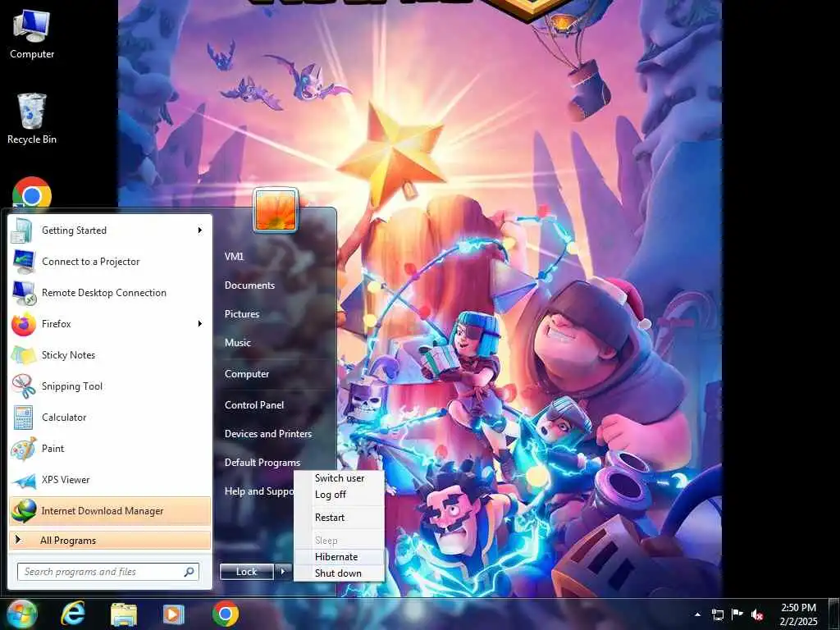Click the Calculator icon

click(x=23, y=418)
